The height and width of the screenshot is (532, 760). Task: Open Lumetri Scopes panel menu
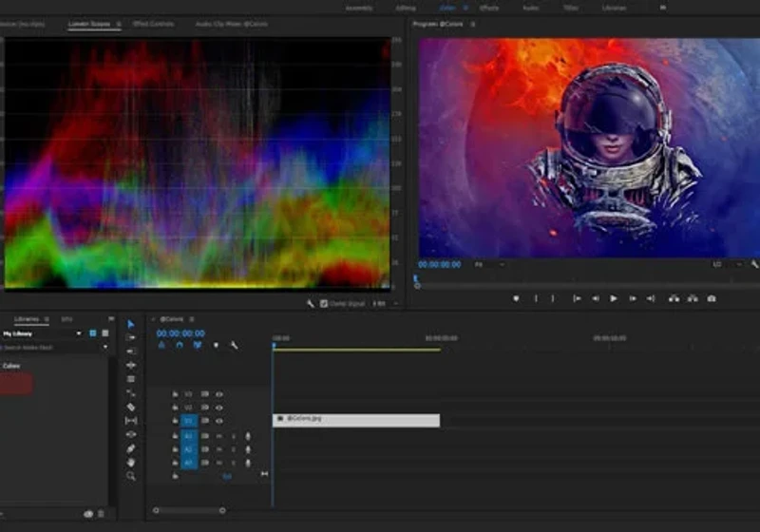tap(119, 24)
